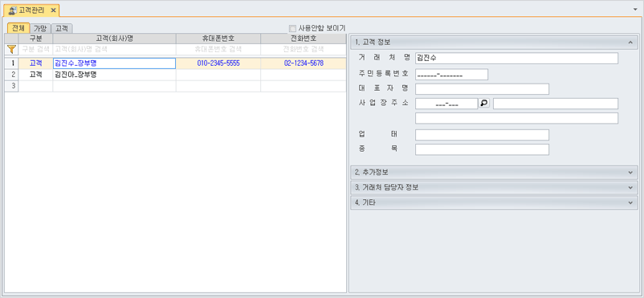Image resolution: width=644 pixels, height=298 pixels.
Task: Click the second address line field below 사업장주소
Action: 516,118
